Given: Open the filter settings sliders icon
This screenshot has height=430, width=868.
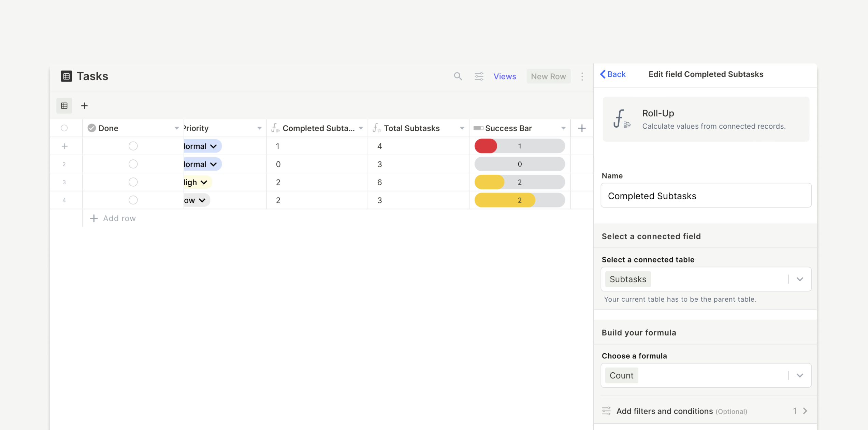Looking at the screenshot, I should [479, 76].
